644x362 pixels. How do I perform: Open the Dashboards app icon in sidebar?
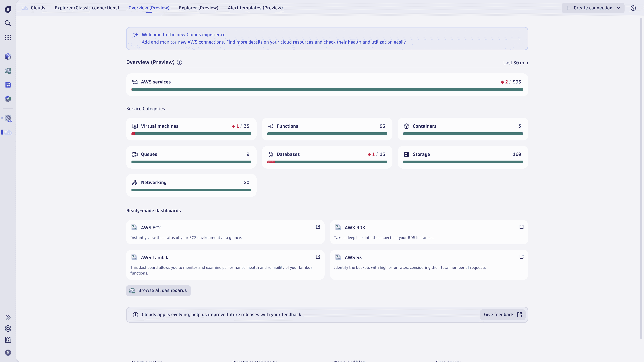click(x=8, y=71)
